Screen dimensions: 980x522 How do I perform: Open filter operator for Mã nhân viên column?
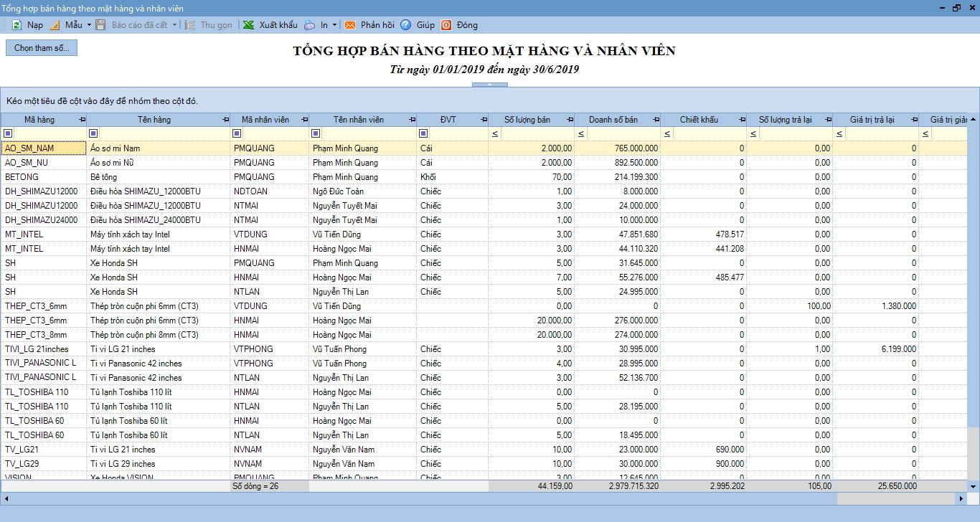[x=237, y=133]
